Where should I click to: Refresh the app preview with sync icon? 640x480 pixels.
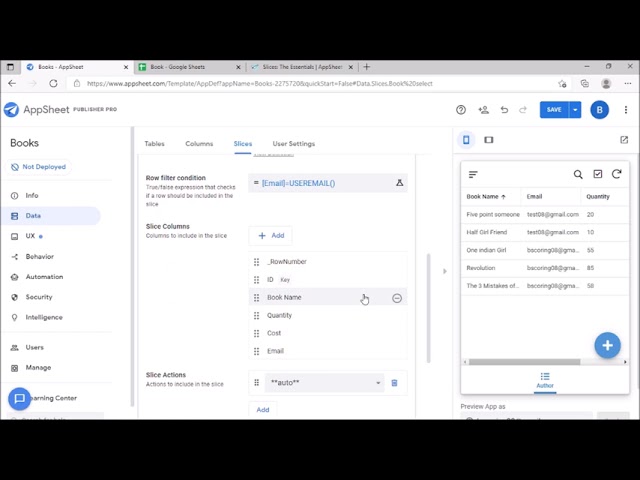616,174
